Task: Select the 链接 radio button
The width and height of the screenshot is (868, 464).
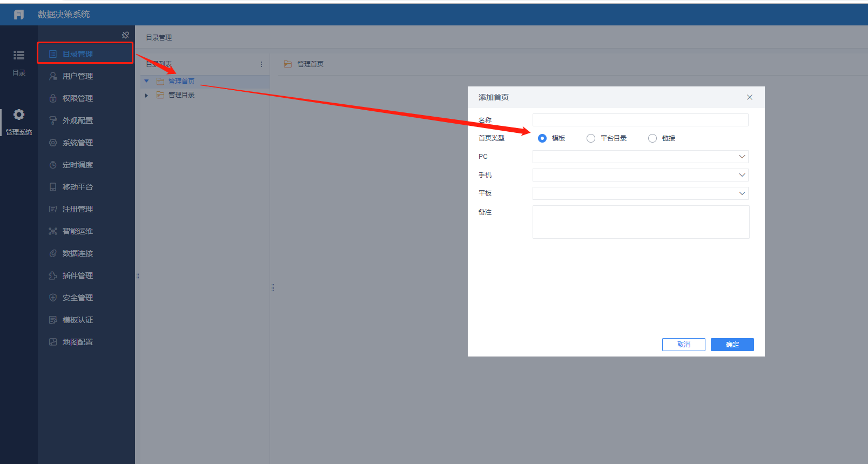Action: (652, 138)
